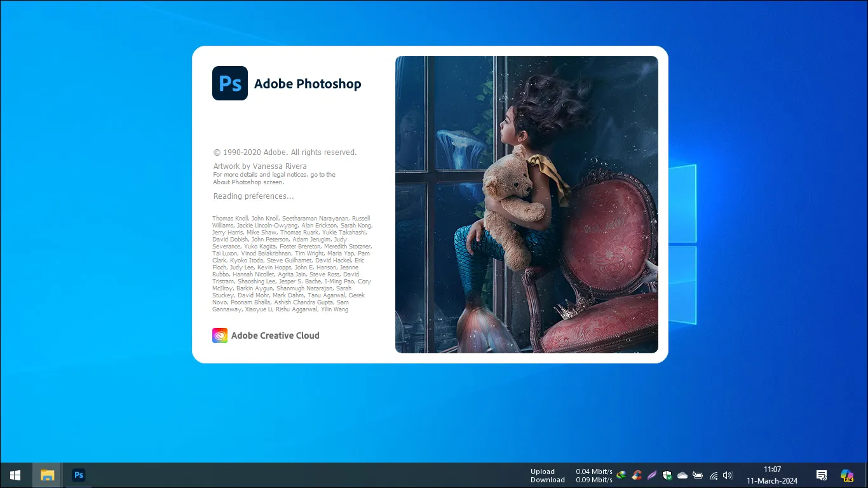
Task: Click the Windows Security shield in the tray
Action: pyautogui.click(x=667, y=475)
